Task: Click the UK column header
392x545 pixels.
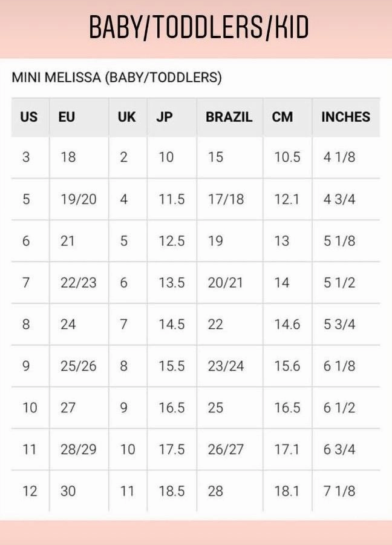Action: [126, 117]
